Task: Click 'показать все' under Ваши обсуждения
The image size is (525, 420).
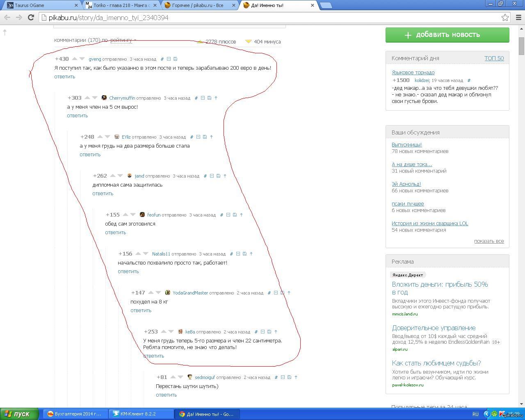Action: click(488, 241)
